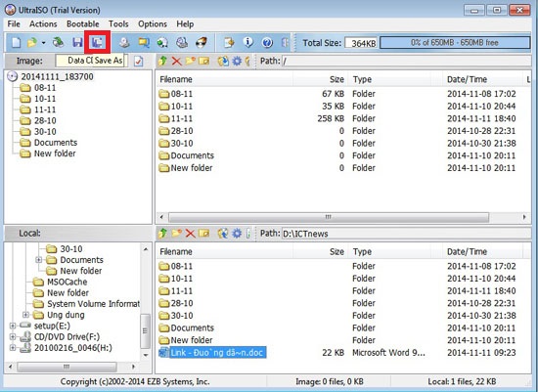This screenshot has width=538, height=392.
Task: Click the Image file list horizontal scrollbar
Action: point(329,217)
